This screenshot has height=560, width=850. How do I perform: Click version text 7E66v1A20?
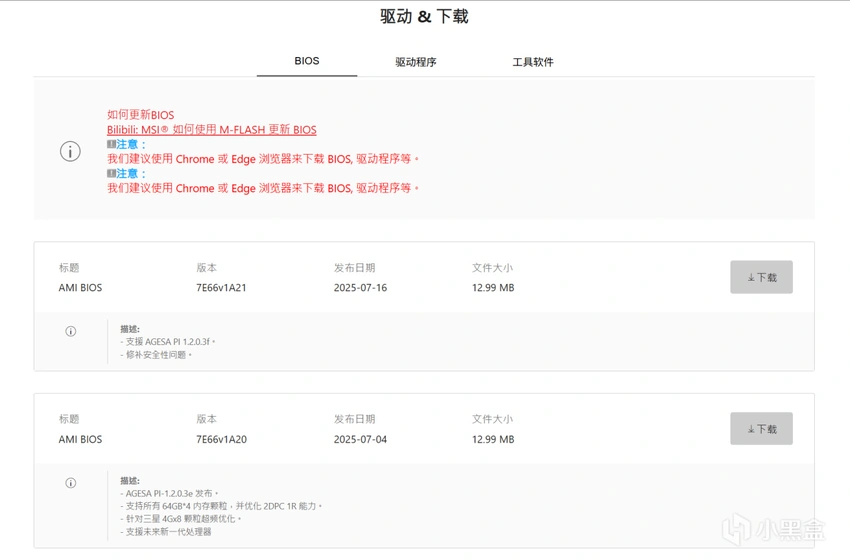pos(221,440)
